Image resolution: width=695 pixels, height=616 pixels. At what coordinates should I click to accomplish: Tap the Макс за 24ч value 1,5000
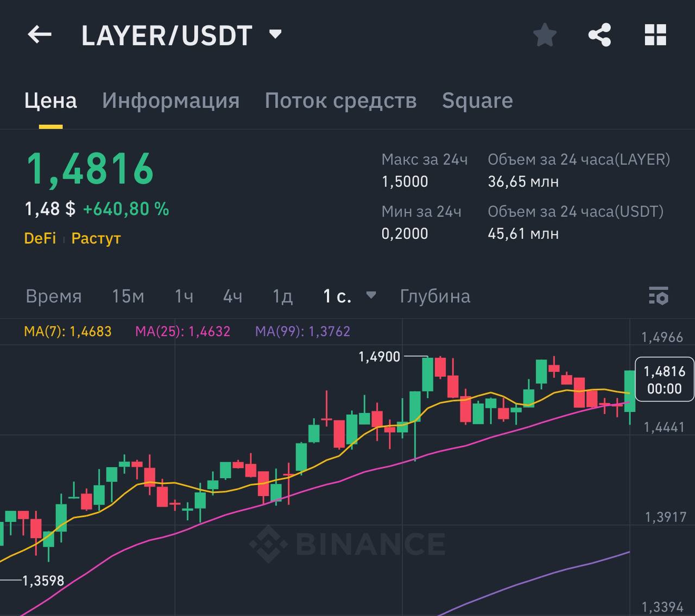[x=405, y=182]
